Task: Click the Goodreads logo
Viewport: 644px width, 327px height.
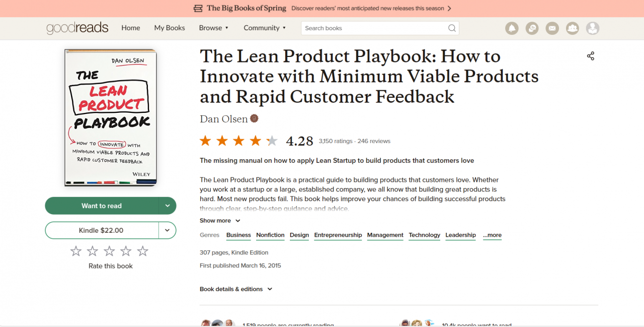Action: pos(77,28)
